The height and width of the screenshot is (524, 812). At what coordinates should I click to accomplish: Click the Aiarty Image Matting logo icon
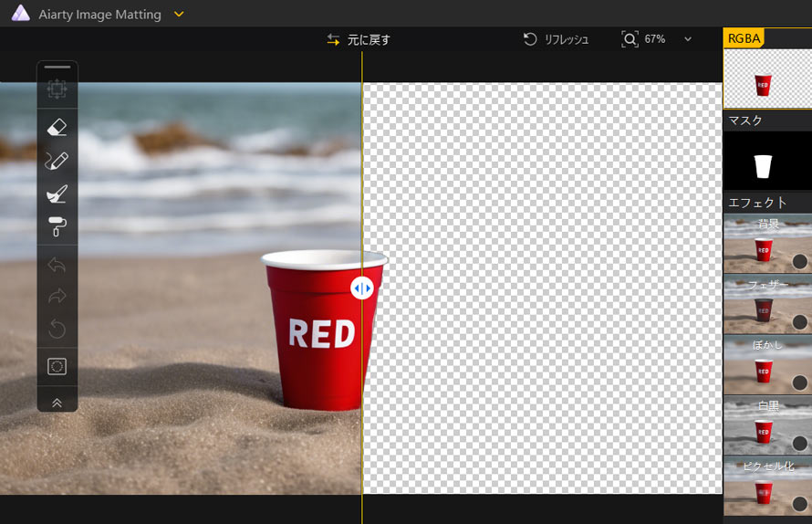pos(21,13)
